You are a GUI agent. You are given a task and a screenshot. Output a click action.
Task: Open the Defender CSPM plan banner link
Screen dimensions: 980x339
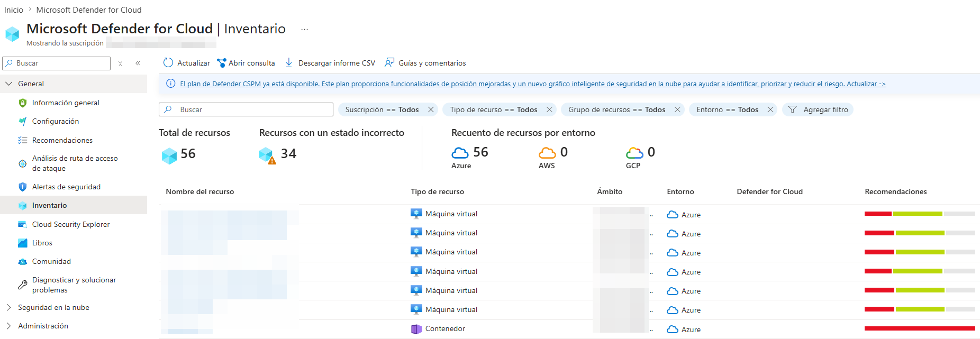(532, 84)
